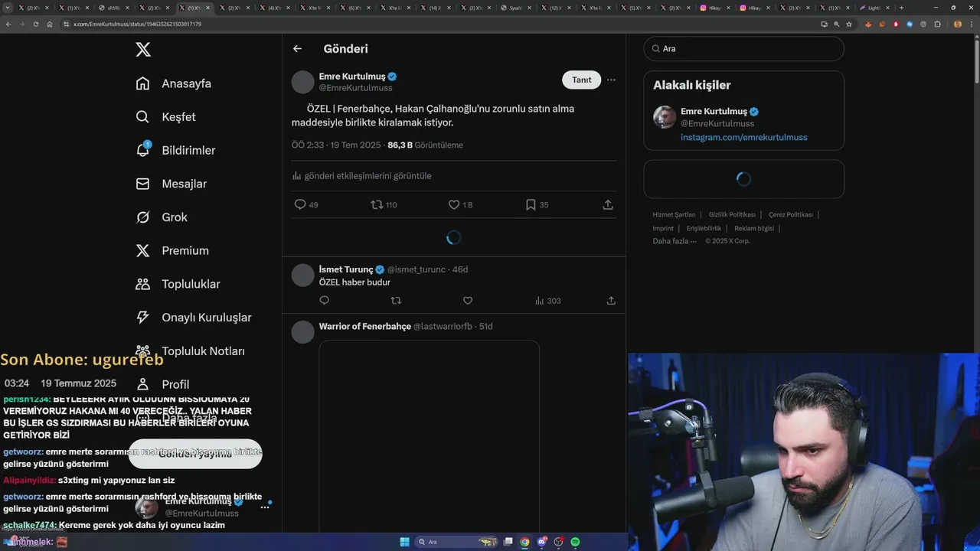This screenshot has width=980, height=551.
Task: Switch to the Light browser tab
Action: click(875, 8)
